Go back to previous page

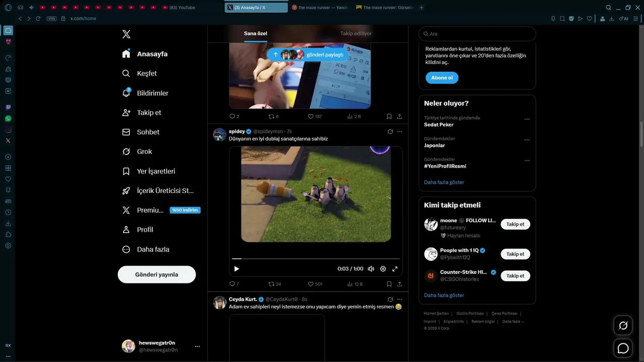[20, 19]
